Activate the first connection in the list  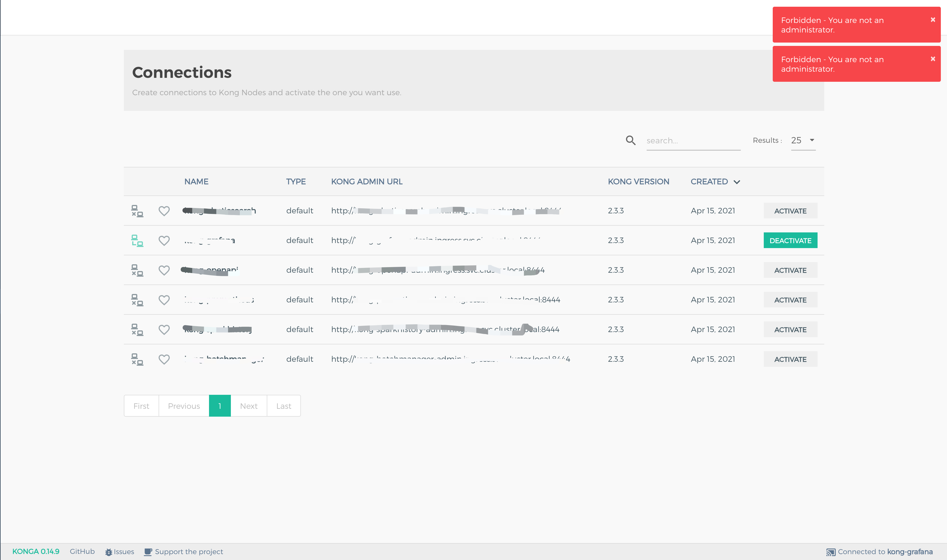tap(790, 211)
